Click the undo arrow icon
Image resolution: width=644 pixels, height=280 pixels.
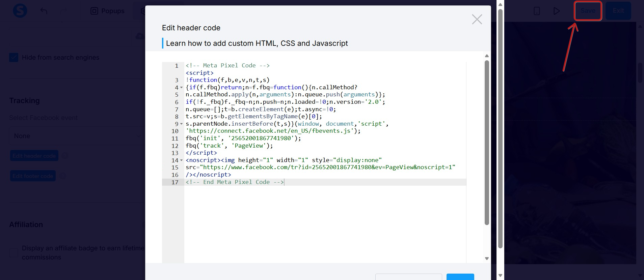point(44,11)
